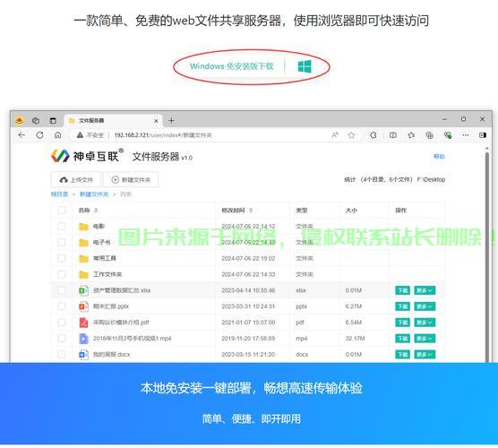The height and width of the screenshot is (448, 498).
Task: Check the box for 电影 folder
Action: [61, 226]
